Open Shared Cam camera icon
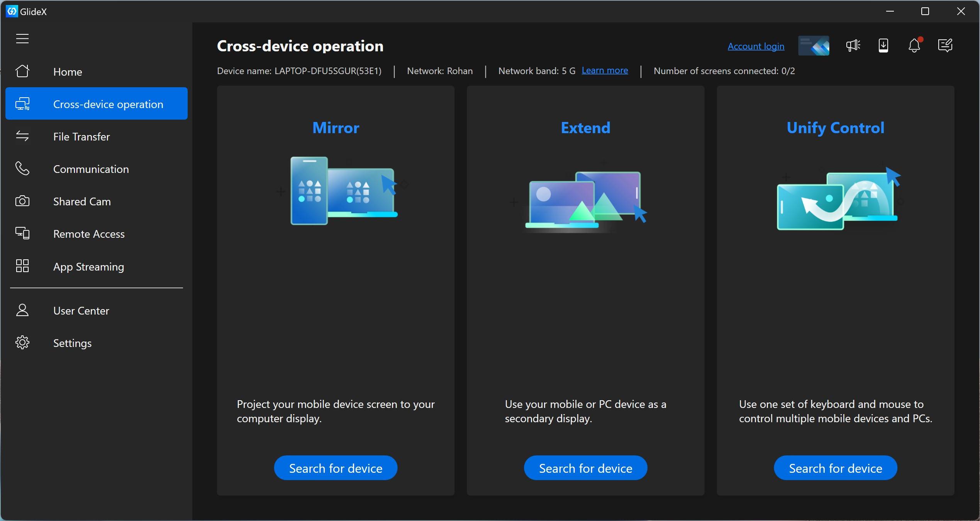The width and height of the screenshot is (980, 521). point(22,201)
